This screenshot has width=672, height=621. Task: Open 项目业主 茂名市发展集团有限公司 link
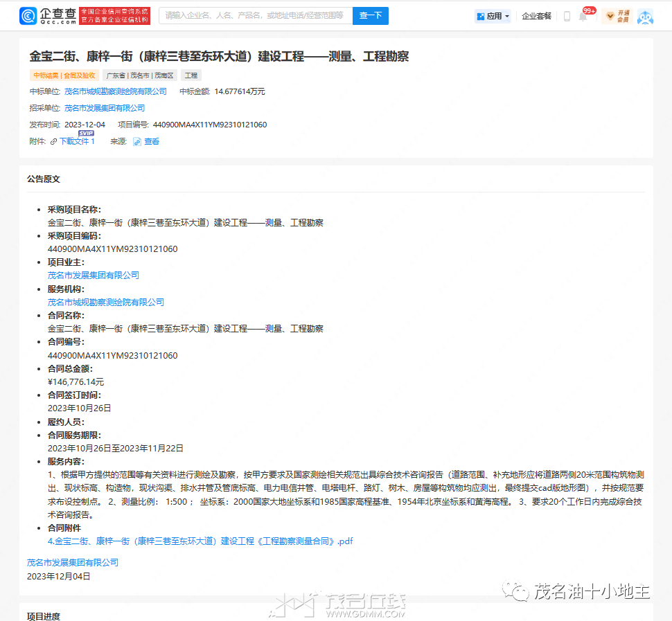[x=94, y=276]
